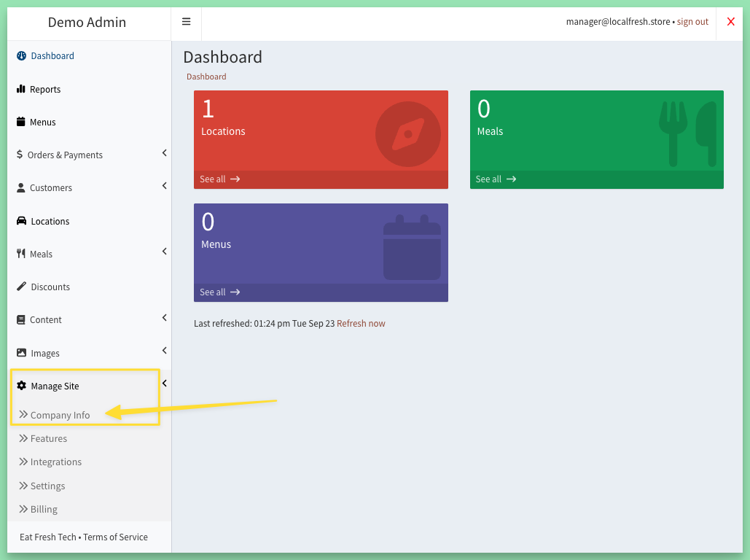Collapse the Manage Site submenu chevron
Image resolution: width=750 pixels, height=560 pixels.
165,384
